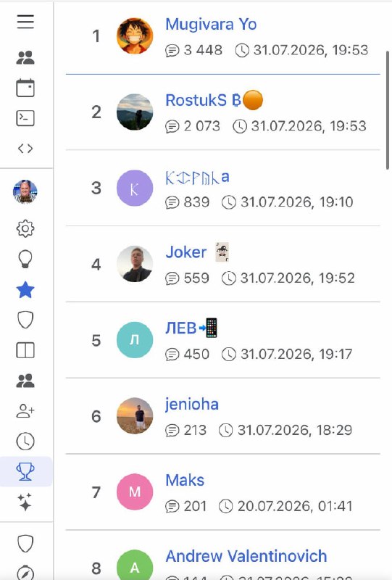Open the hamburger menu icon
Screen dimensions: 392x580
[25, 22]
